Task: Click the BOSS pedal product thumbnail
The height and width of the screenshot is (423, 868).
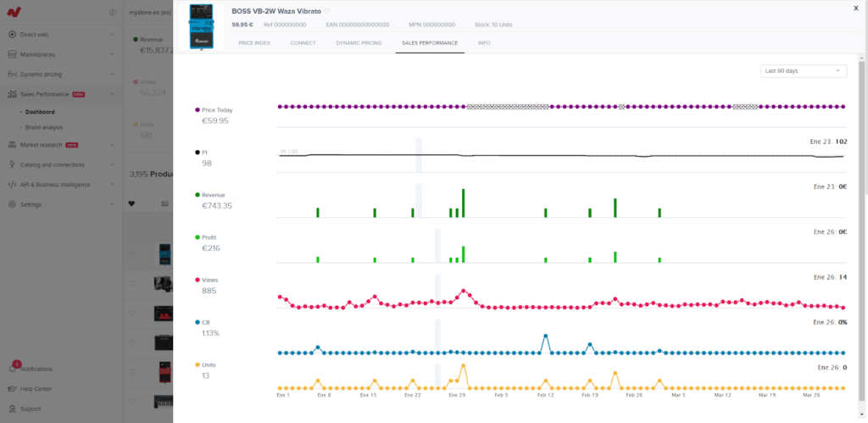Action: click(x=201, y=27)
